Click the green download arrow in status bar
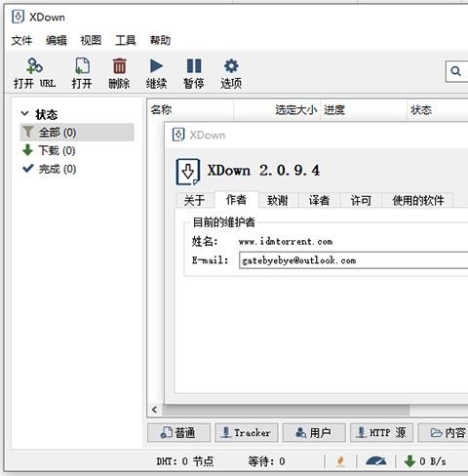468x476 pixels. pos(409,461)
